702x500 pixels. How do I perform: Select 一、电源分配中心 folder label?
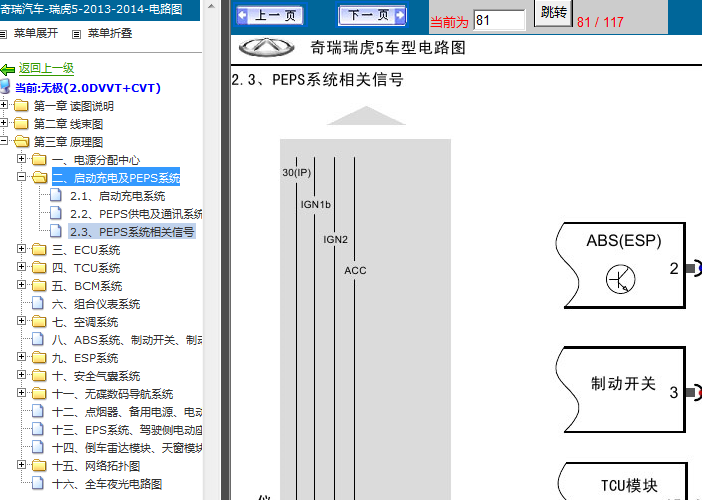tap(96, 160)
